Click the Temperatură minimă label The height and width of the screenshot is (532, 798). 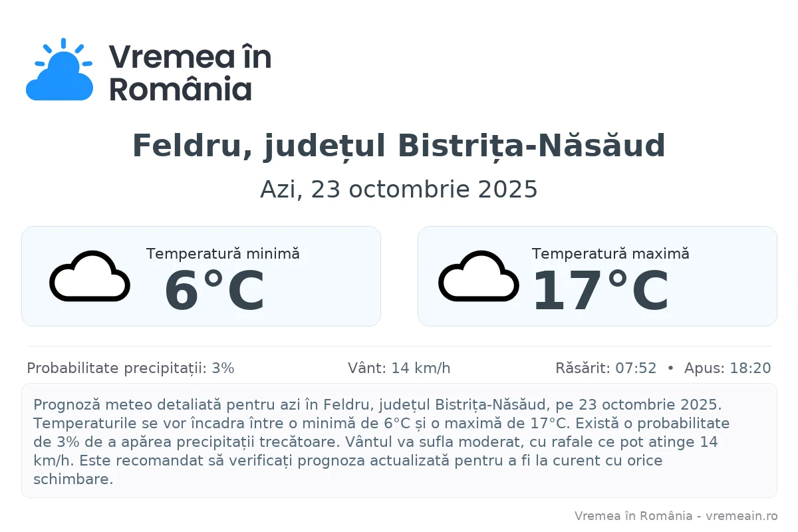click(223, 253)
